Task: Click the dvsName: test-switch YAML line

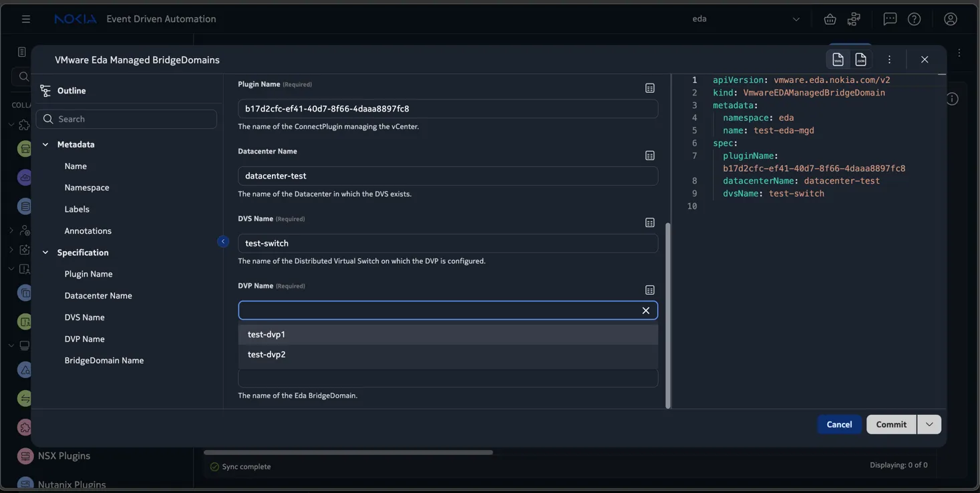Action: click(x=774, y=194)
